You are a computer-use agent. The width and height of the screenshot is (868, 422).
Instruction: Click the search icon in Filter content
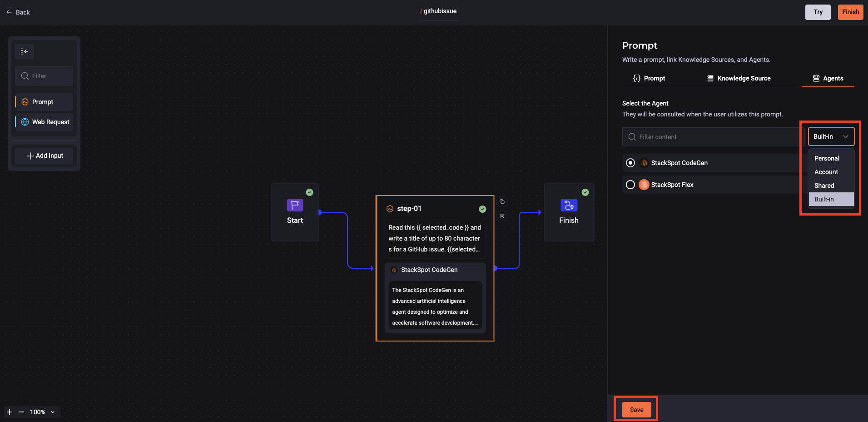click(632, 137)
